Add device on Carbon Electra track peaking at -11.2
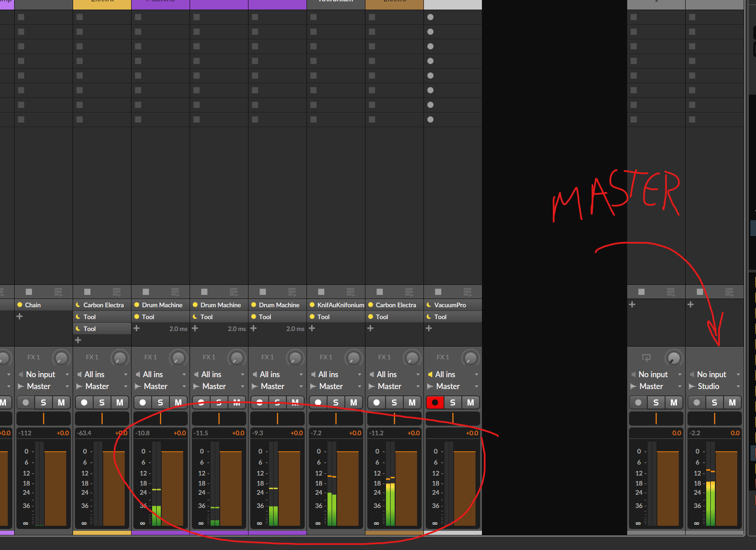Image resolution: width=756 pixels, height=550 pixels. point(370,328)
